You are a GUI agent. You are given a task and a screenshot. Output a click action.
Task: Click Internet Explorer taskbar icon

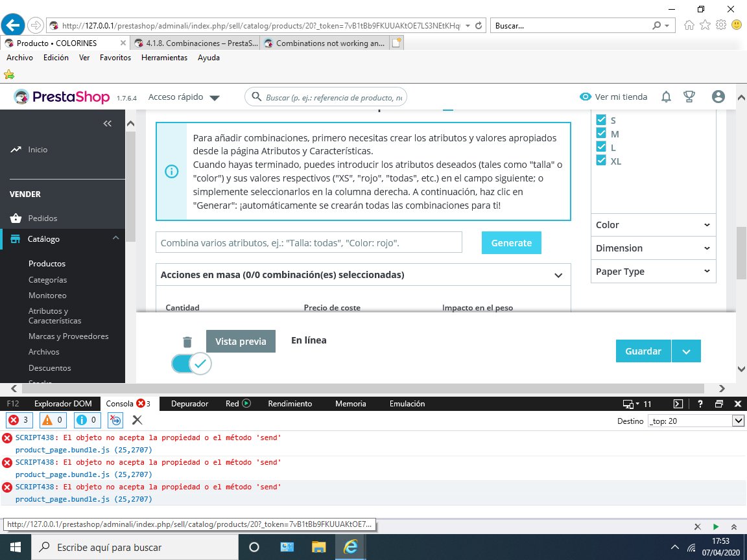[350, 547]
